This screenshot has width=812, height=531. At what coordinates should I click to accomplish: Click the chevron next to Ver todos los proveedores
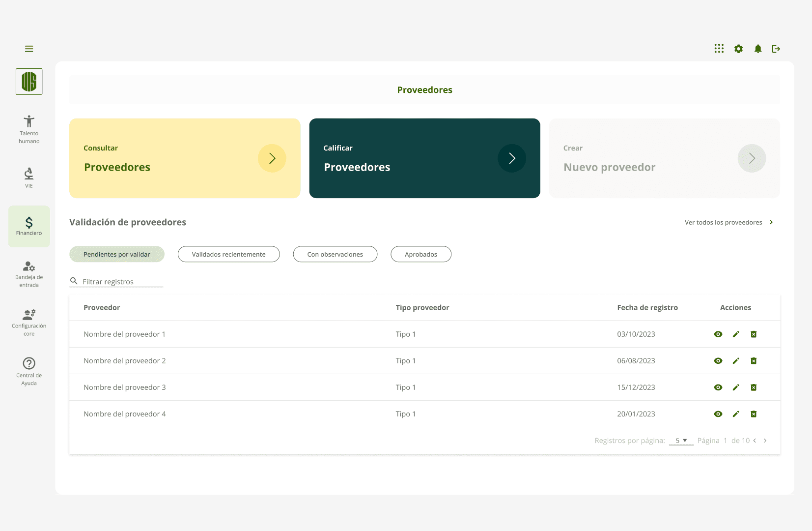[x=771, y=222]
